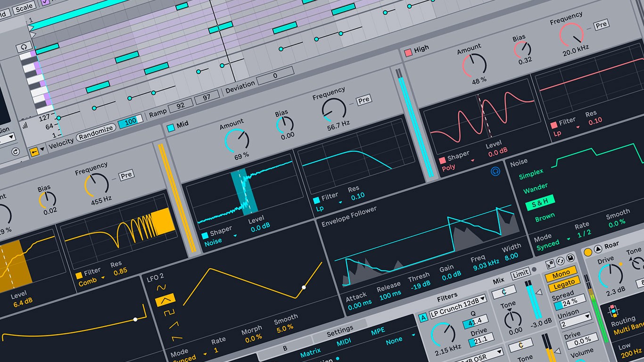Switch to the Matrix tab
The image size is (644, 362).
310,352
